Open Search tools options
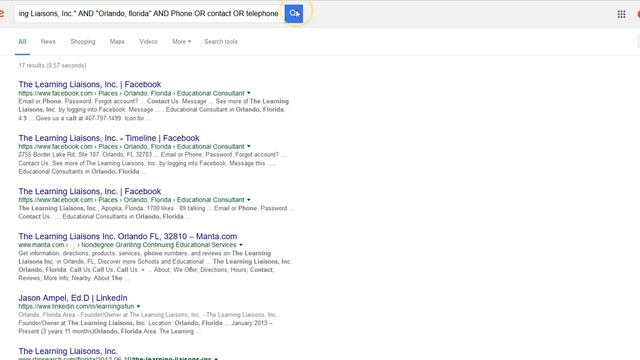 [221, 42]
